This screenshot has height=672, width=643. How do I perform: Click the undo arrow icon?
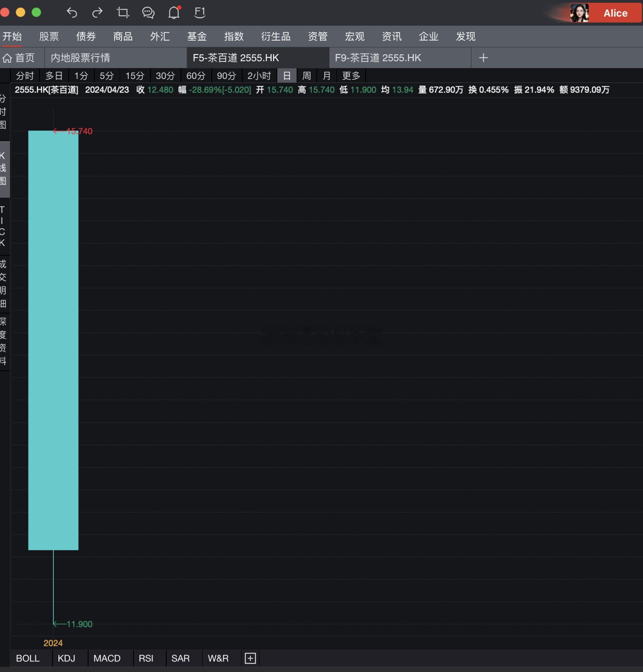point(72,13)
